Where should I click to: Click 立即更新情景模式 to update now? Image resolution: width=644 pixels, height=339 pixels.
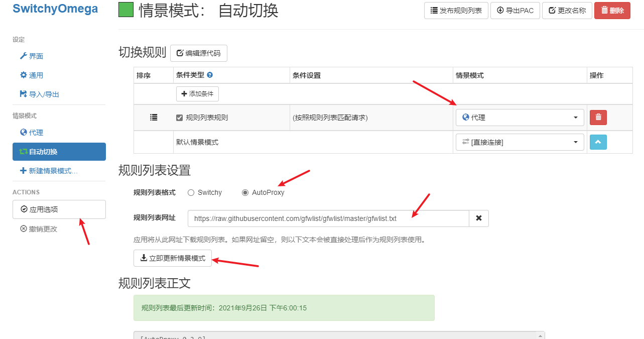click(x=172, y=258)
